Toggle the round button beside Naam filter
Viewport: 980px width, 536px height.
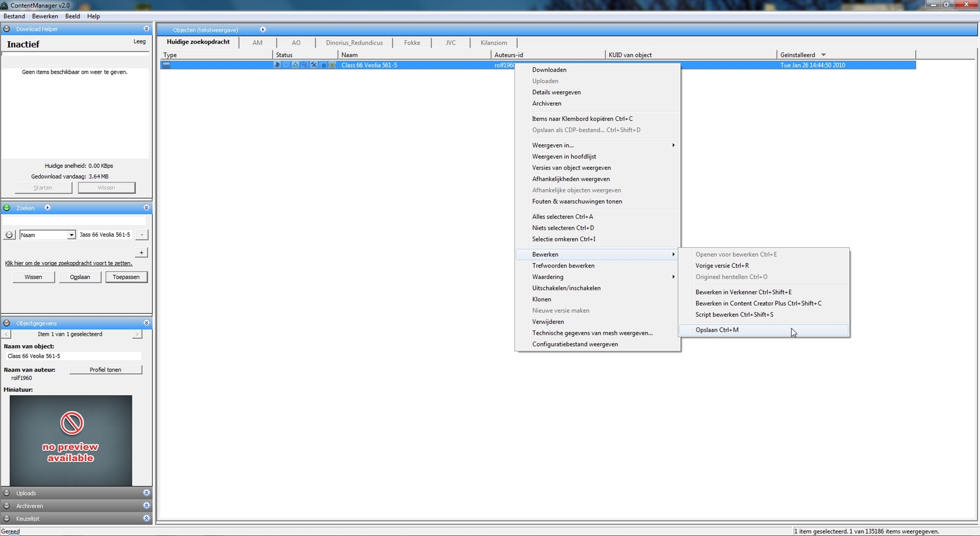[9, 235]
